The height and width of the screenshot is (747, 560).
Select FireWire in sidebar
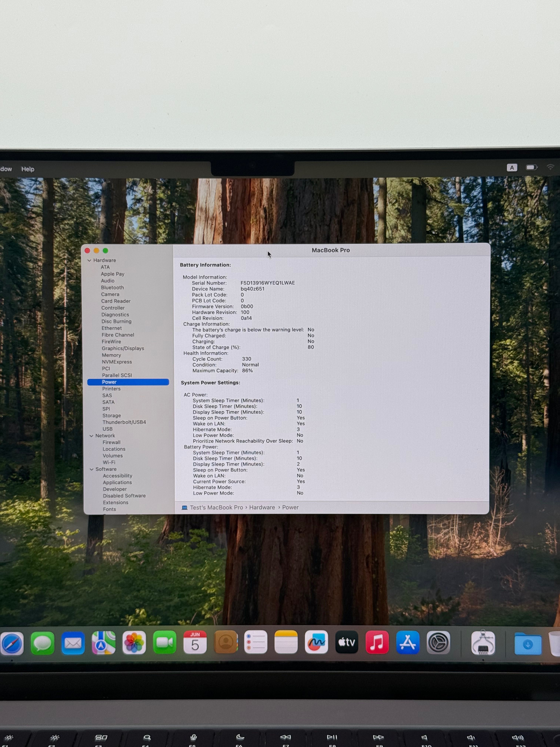pyautogui.click(x=111, y=341)
